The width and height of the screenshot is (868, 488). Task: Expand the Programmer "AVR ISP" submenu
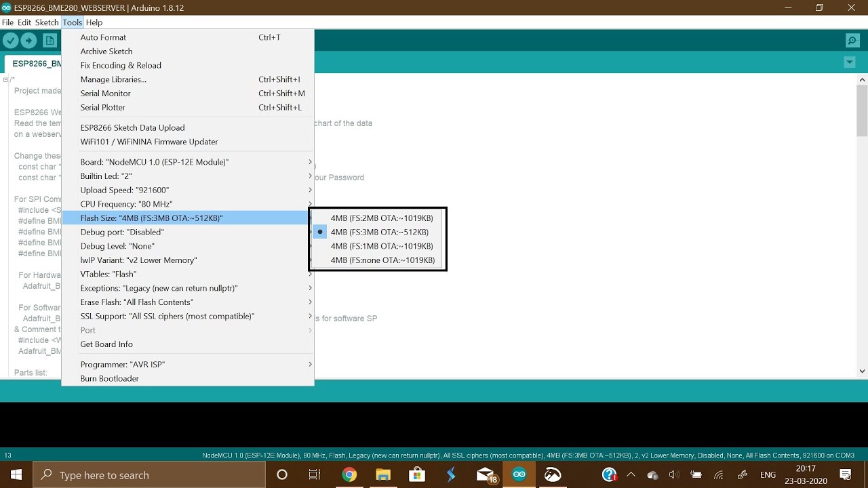(x=188, y=365)
